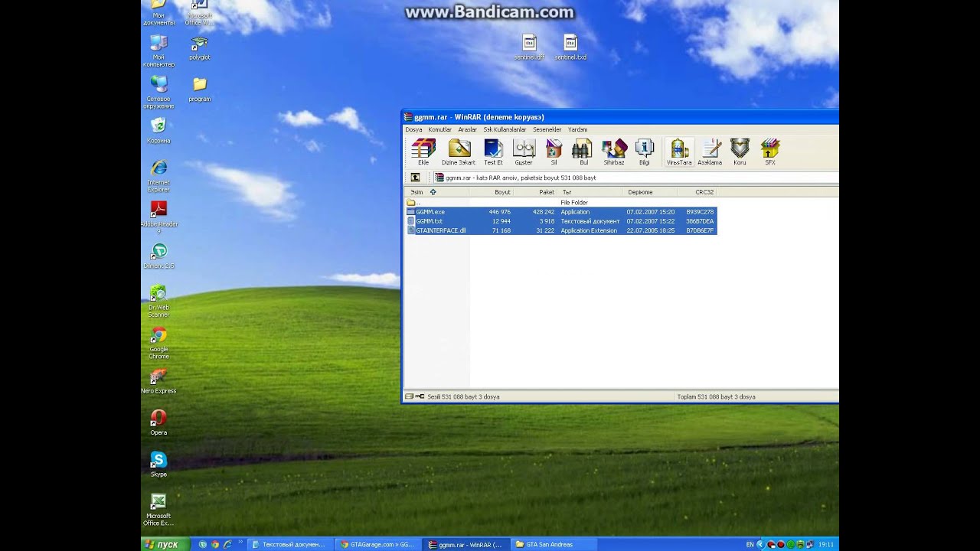
Task: Select the My Computer desktop icon
Action: coord(158,51)
